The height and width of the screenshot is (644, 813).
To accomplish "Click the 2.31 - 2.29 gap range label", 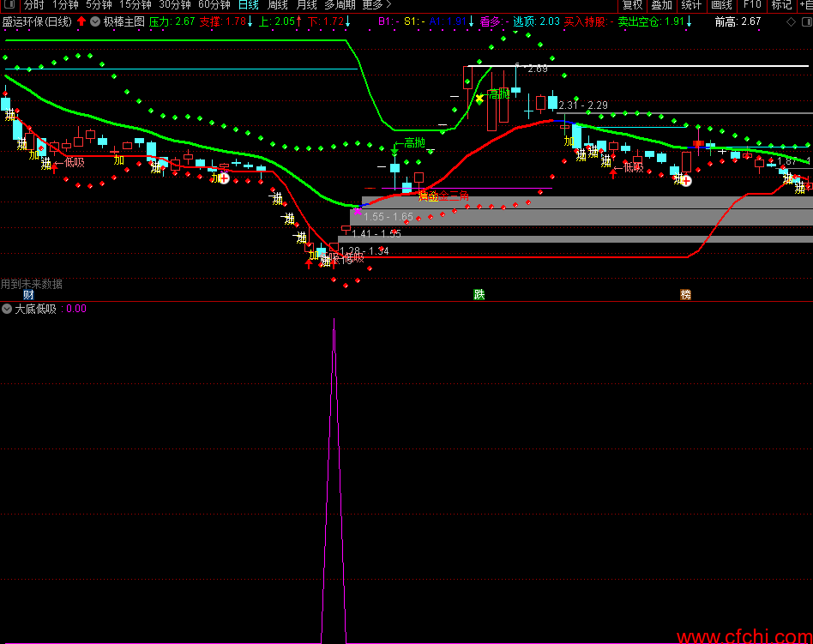I will 583,105.
